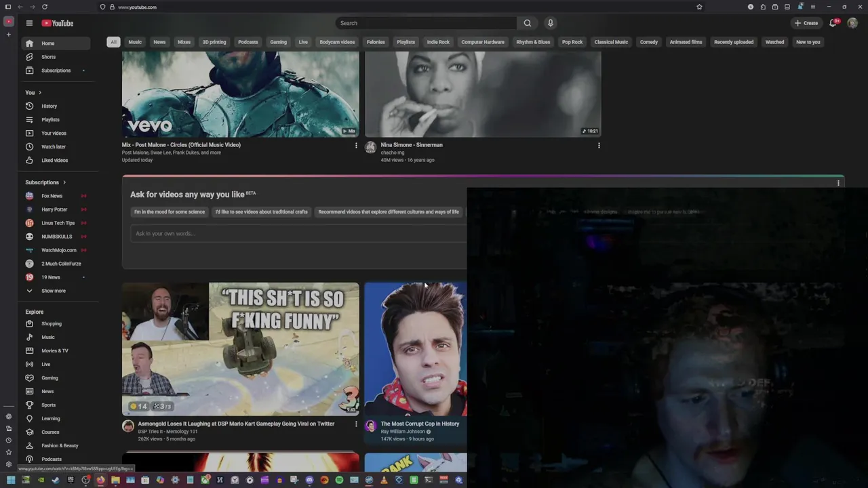Click the Create button
The width and height of the screenshot is (868, 488).
point(806,23)
